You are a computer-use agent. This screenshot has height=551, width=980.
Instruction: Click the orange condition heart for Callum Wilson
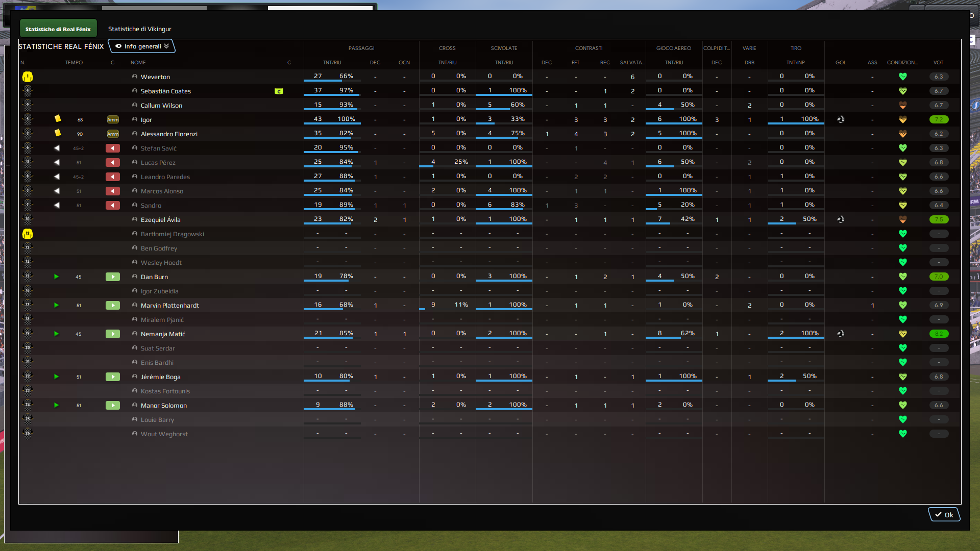point(902,105)
